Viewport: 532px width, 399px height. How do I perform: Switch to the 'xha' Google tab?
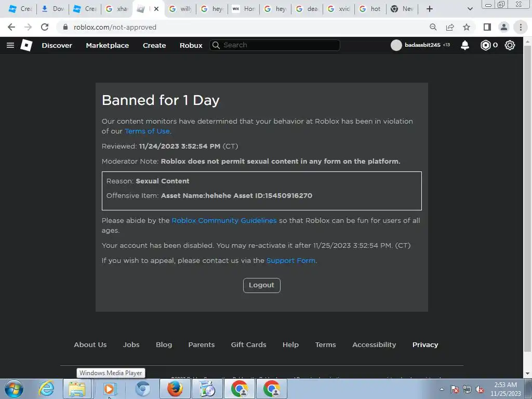pyautogui.click(x=116, y=9)
